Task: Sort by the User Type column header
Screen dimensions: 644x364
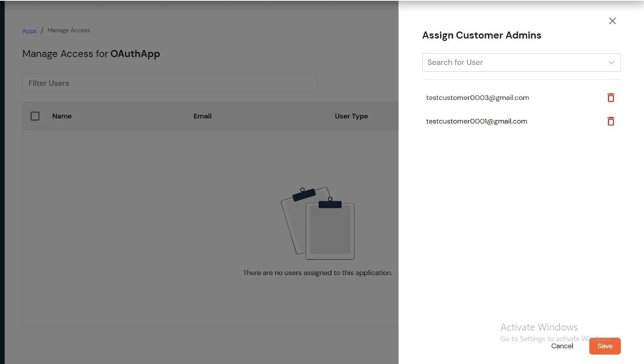Action: (x=351, y=116)
